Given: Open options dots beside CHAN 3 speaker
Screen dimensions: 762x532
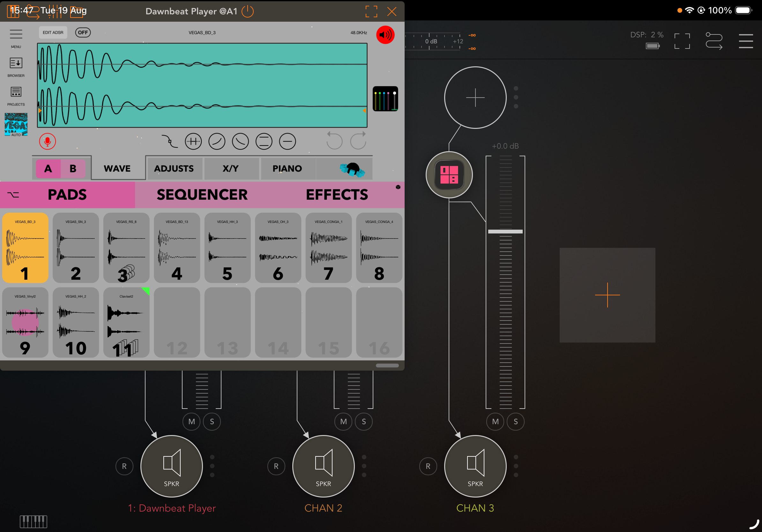Looking at the screenshot, I should click(x=516, y=466).
